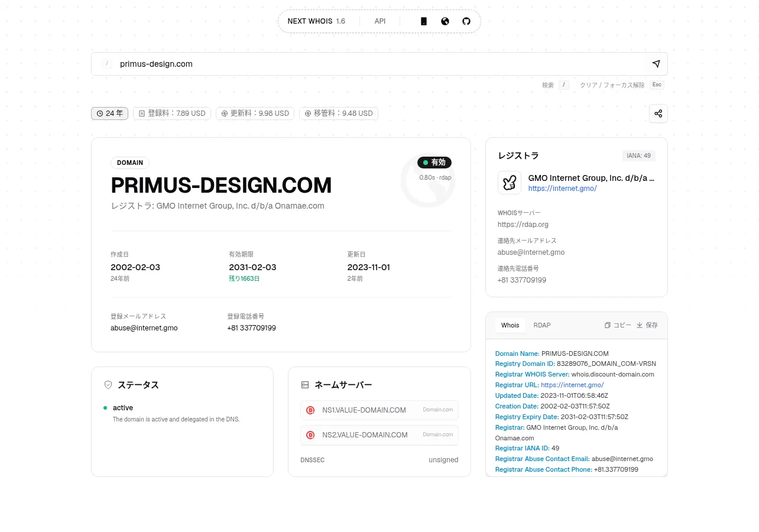Click the slash shortcut icon in search box
Viewport: 759px width, 532px height.
107,64
